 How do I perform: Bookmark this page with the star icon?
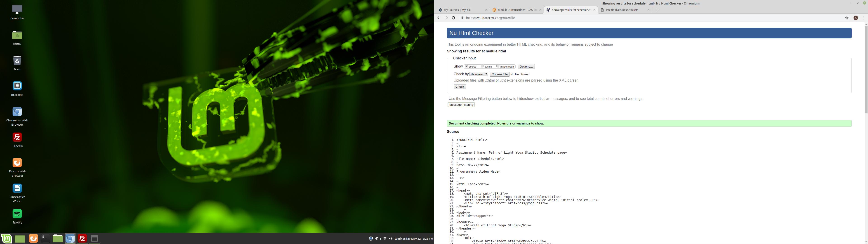click(847, 18)
